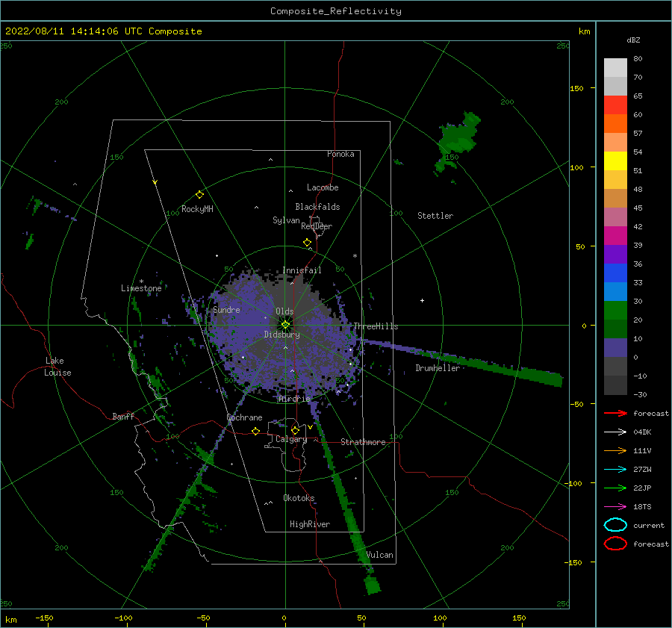Click the cyan 27ZW arrow in legend
Viewport: 672px width, 628px height.
(615, 470)
